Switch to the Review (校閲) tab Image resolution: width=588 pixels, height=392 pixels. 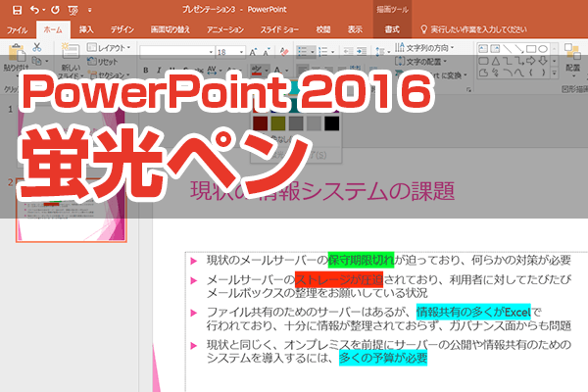click(323, 29)
